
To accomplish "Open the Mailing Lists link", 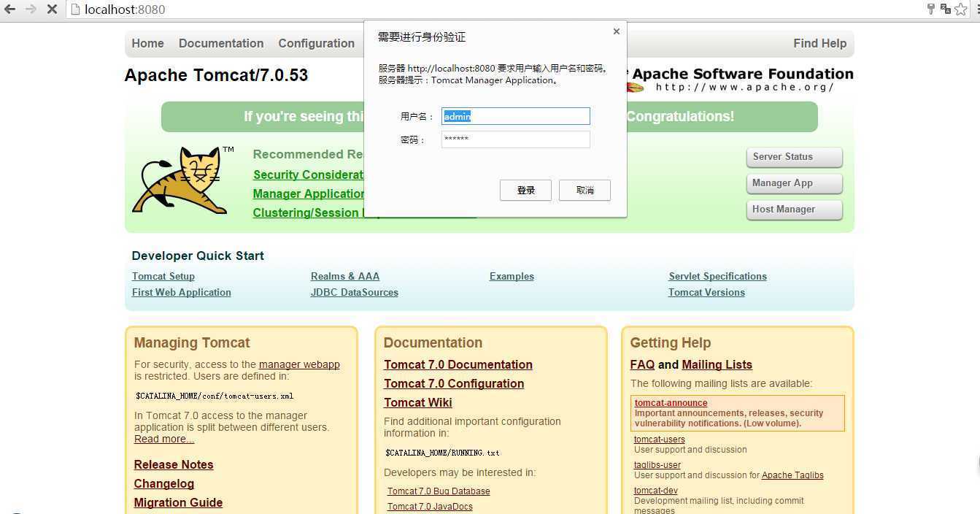I will pos(717,364).
